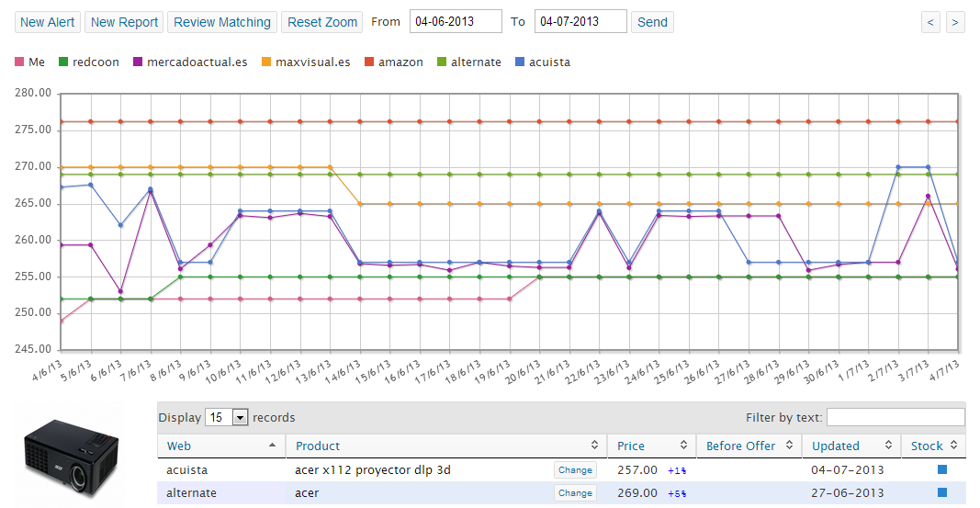980x508 pixels.
Task: Sort table by Product column
Action: [446, 446]
